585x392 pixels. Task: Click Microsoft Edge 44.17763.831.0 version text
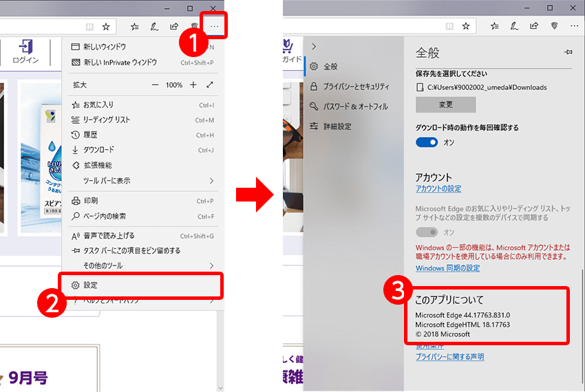tap(462, 315)
